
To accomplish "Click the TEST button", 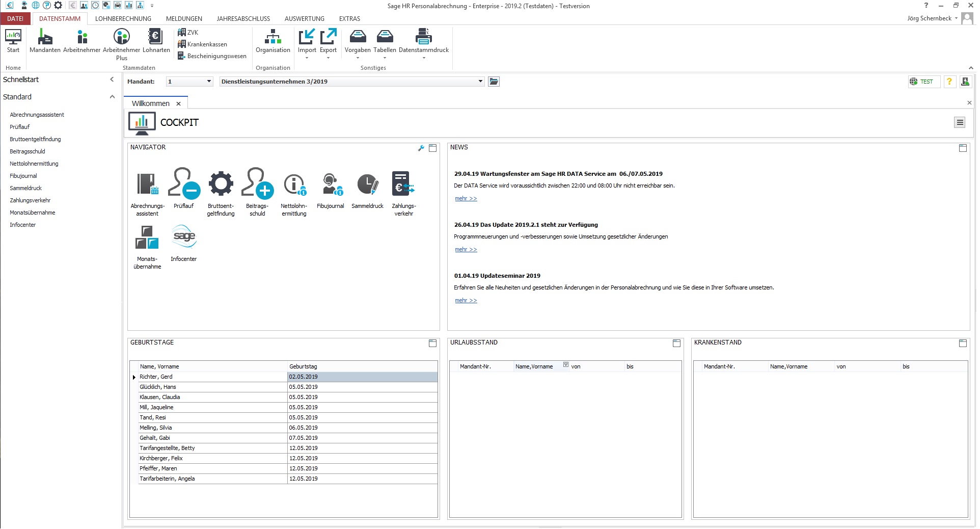I will pyautogui.click(x=923, y=82).
